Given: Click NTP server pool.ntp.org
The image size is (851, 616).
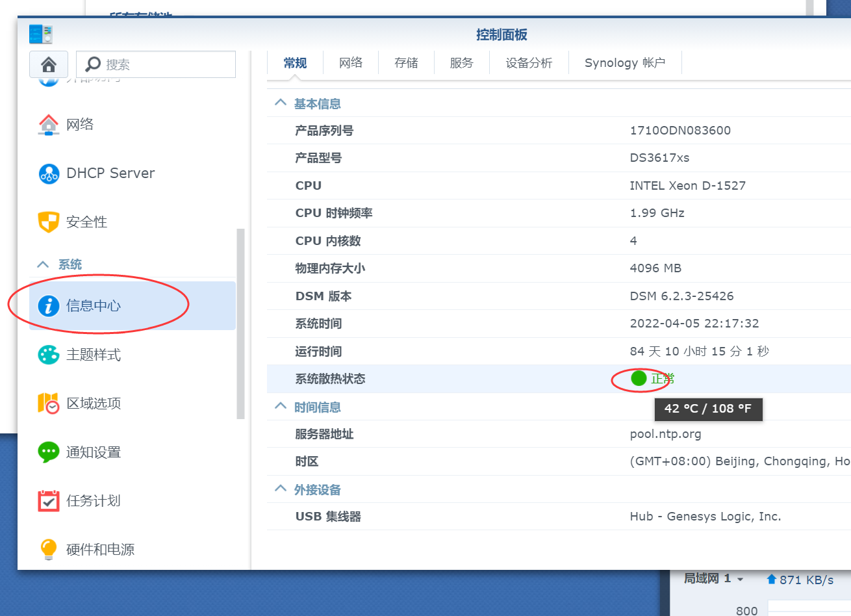Looking at the screenshot, I should pos(665,434).
